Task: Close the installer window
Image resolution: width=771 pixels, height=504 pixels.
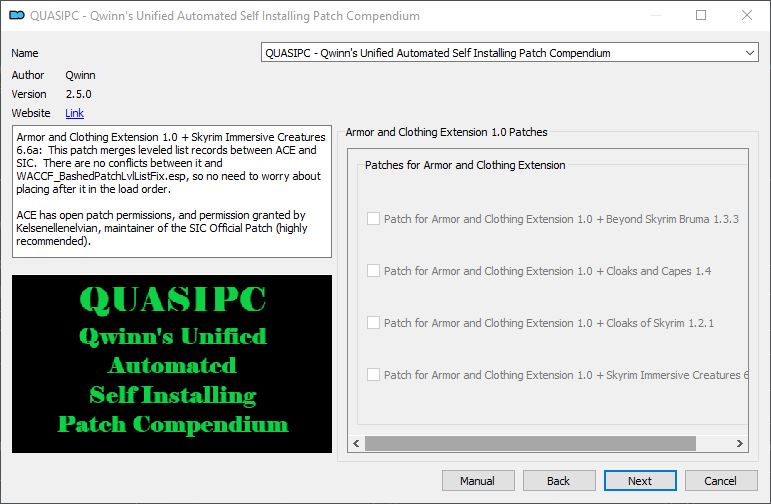Action: point(747,15)
